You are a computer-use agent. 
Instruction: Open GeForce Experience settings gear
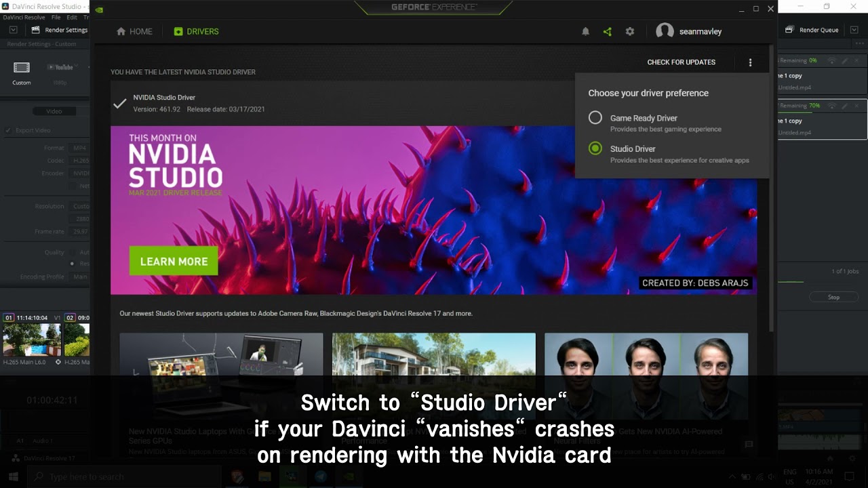tap(630, 31)
